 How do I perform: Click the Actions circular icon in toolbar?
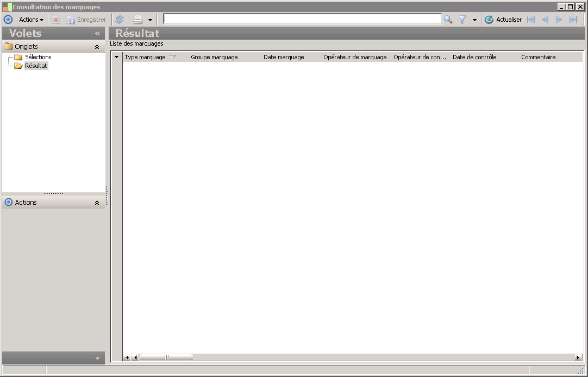click(x=8, y=20)
